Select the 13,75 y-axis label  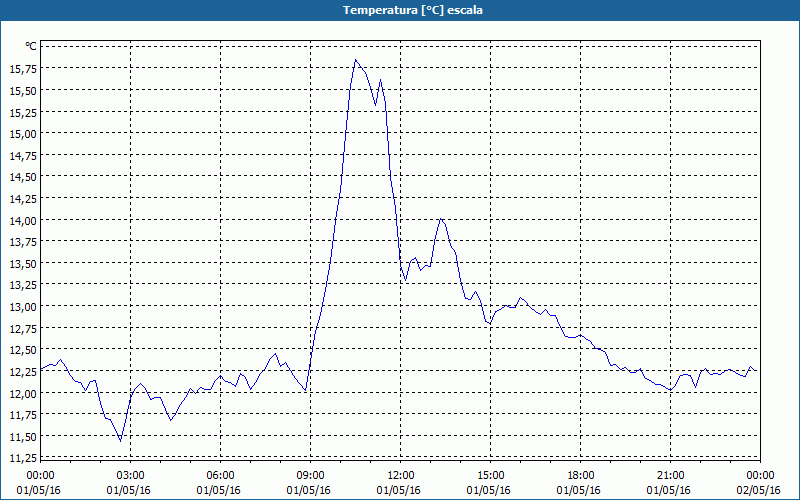[x=22, y=241]
